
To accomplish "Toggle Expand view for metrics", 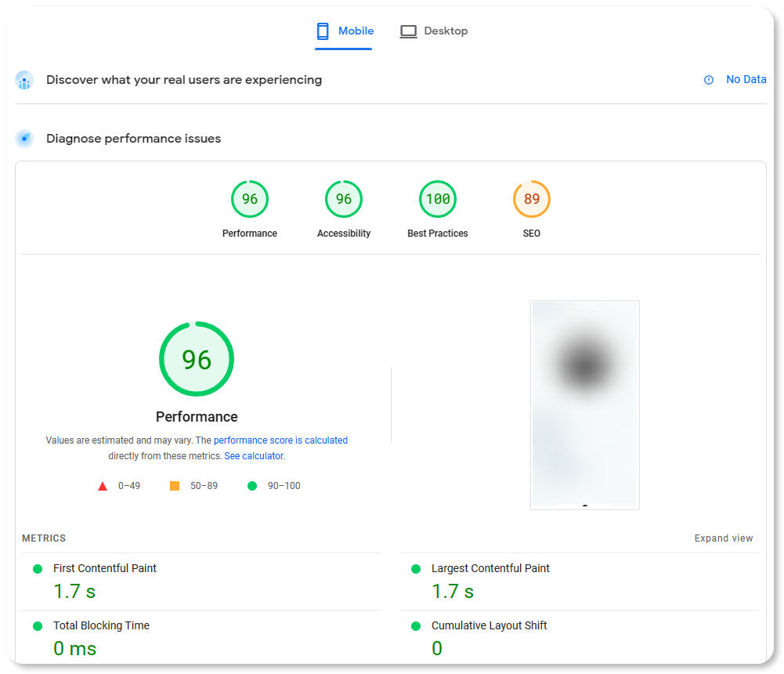I will 724,538.
